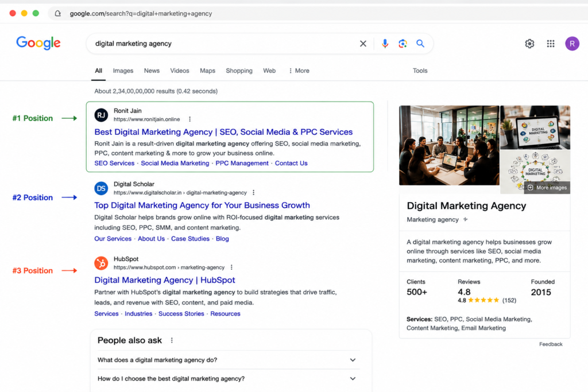Click the Google logo
Viewport: 588px width, 392px height.
pos(38,42)
